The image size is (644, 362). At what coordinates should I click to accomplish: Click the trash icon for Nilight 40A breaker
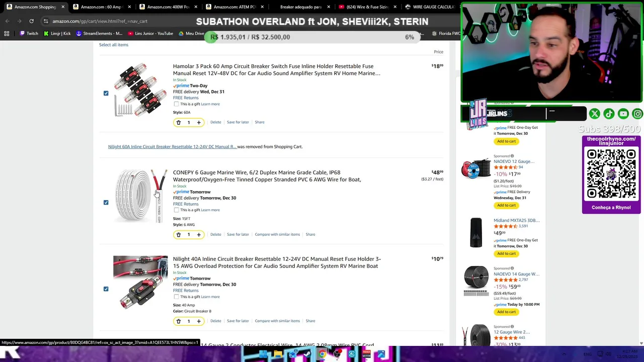[x=178, y=321]
